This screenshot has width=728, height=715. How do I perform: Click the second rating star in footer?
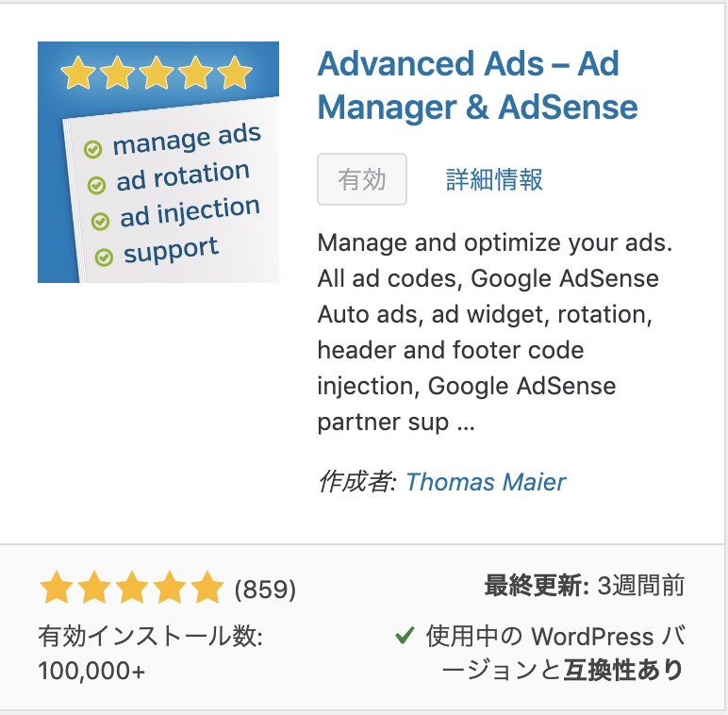[x=93, y=588]
